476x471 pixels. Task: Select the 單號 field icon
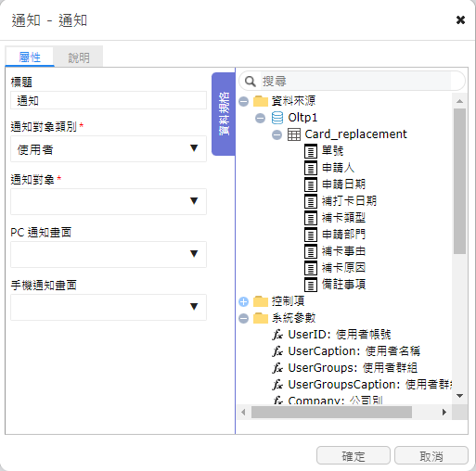click(x=311, y=151)
